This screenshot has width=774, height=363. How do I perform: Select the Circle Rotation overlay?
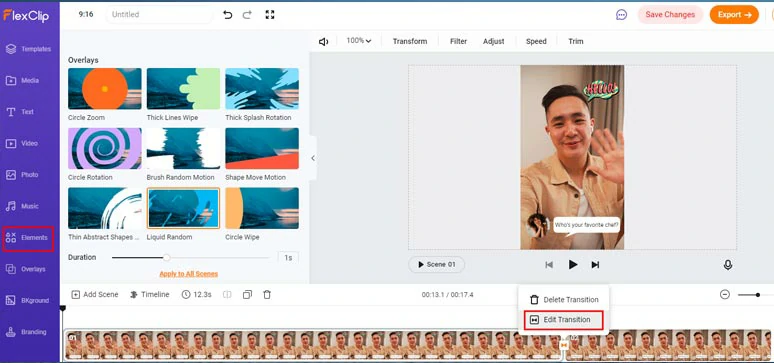pyautogui.click(x=105, y=149)
